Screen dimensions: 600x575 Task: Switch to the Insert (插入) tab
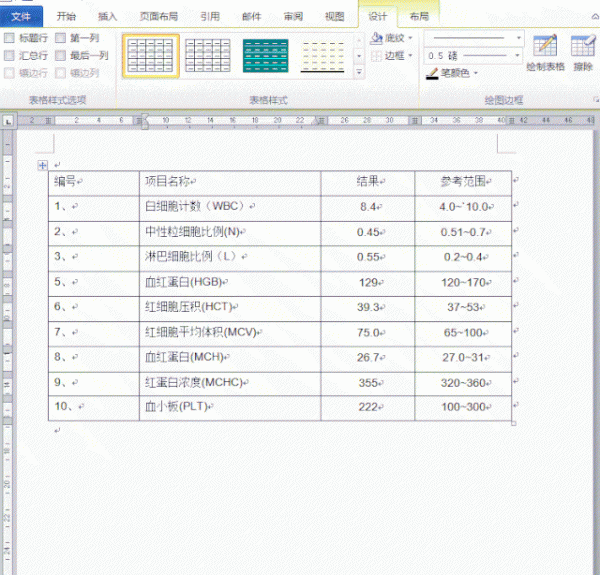click(x=107, y=16)
